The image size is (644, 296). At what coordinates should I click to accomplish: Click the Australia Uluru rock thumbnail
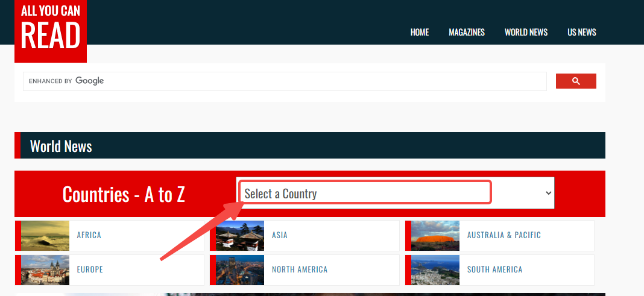click(x=435, y=236)
